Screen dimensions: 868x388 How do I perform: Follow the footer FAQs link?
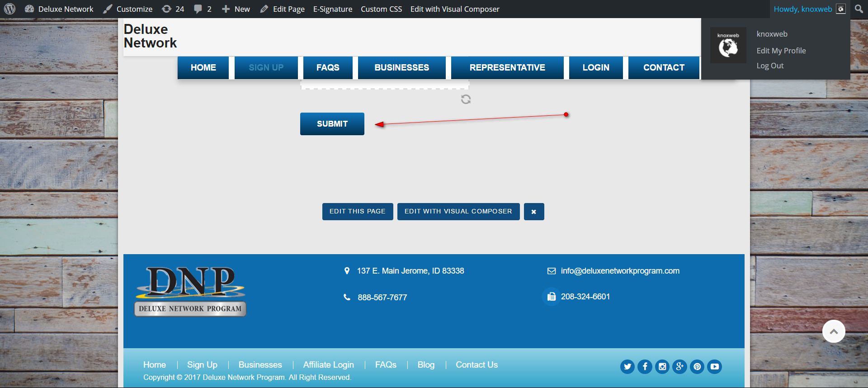386,365
